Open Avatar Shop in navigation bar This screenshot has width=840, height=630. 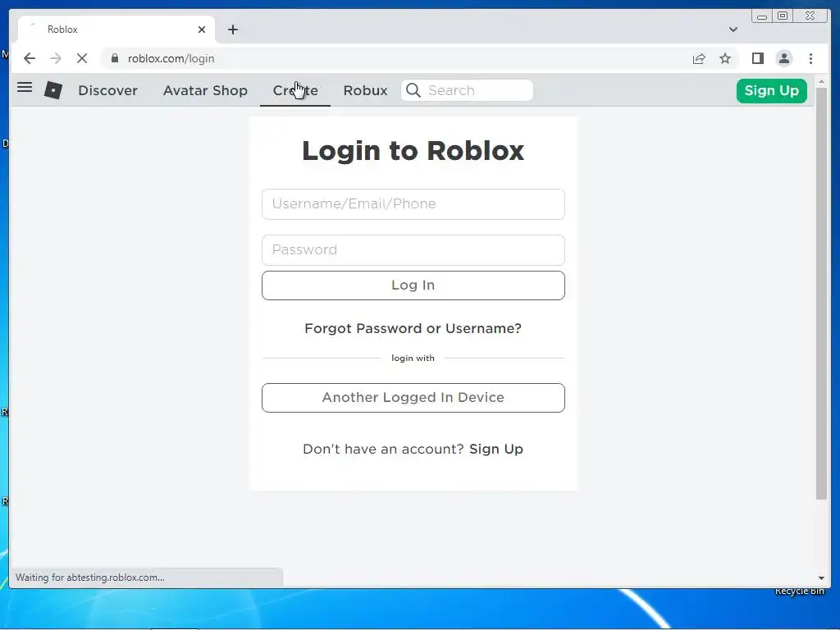coord(205,90)
